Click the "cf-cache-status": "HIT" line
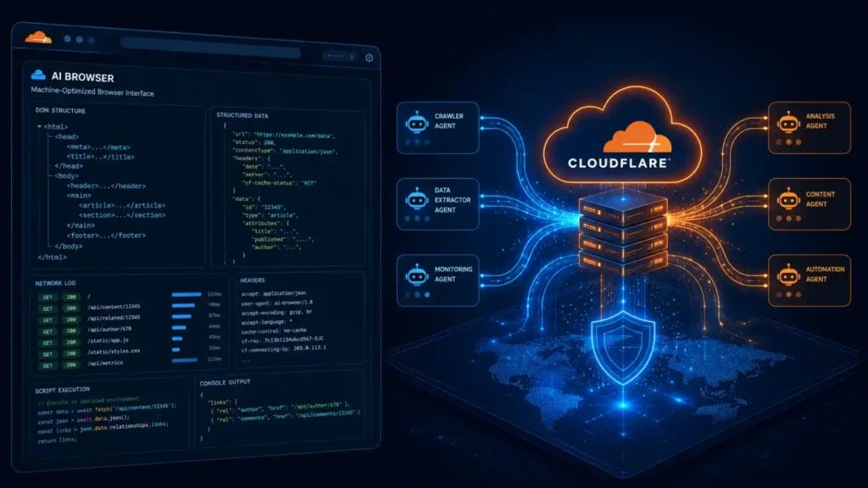 [280, 183]
